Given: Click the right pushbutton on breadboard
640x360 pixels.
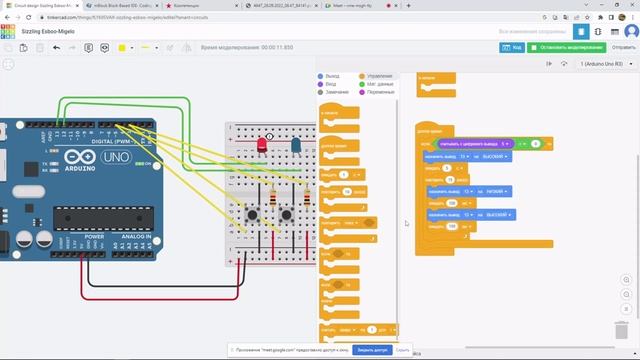Looking at the screenshot, I should [x=287, y=215].
